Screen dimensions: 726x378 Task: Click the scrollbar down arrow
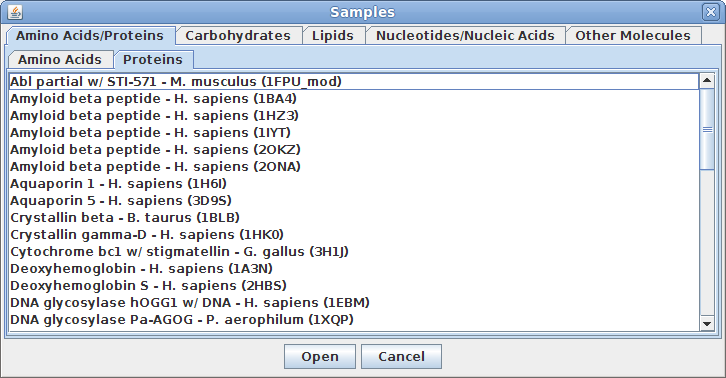point(707,324)
